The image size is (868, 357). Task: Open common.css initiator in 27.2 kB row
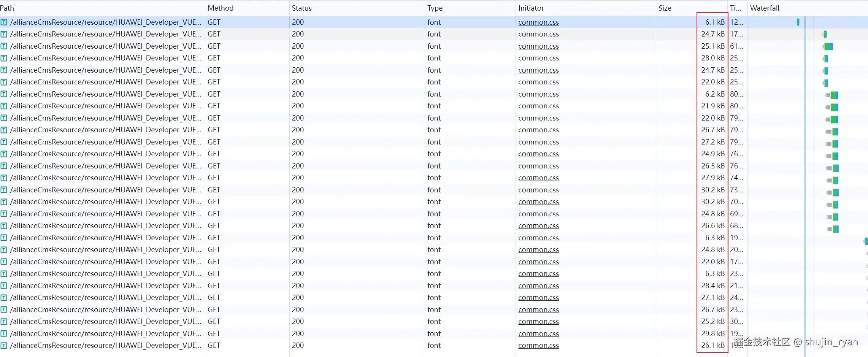(538, 142)
